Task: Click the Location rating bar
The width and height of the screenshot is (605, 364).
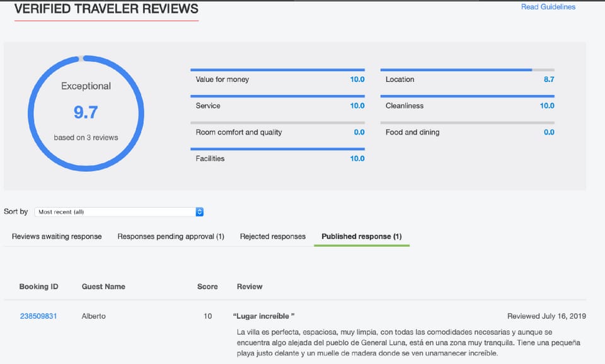Action: click(467, 70)
